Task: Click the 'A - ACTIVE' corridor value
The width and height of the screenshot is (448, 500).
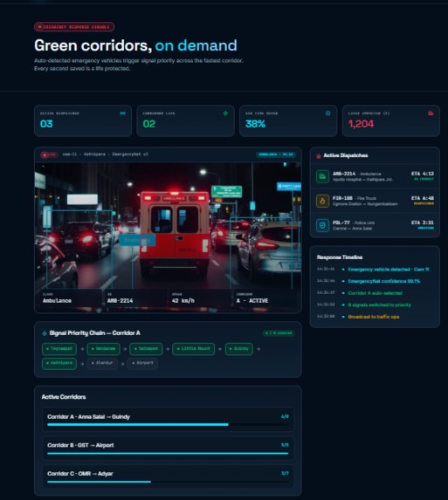Action: (252, 301)
